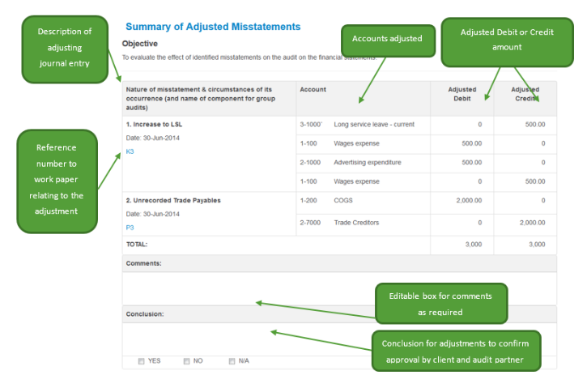Click the Summary of Adjusted Misstatements heading
Image resolution: width=587 pixels, height=392 pixels.
pos(213,27)
